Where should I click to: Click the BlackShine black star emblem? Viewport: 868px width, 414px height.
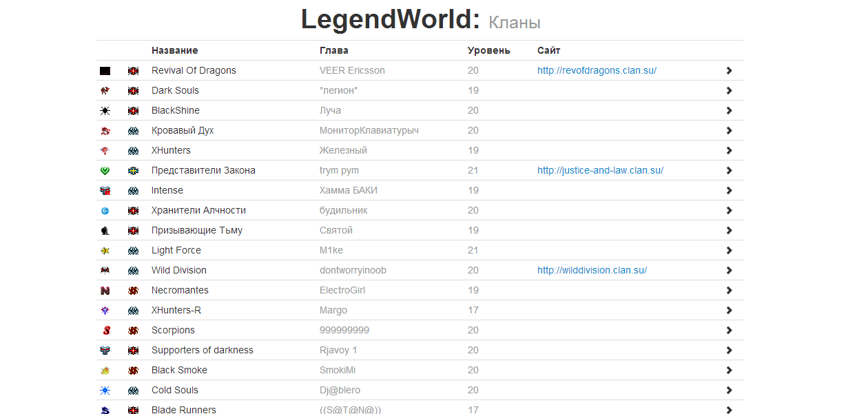pos(105,111)
